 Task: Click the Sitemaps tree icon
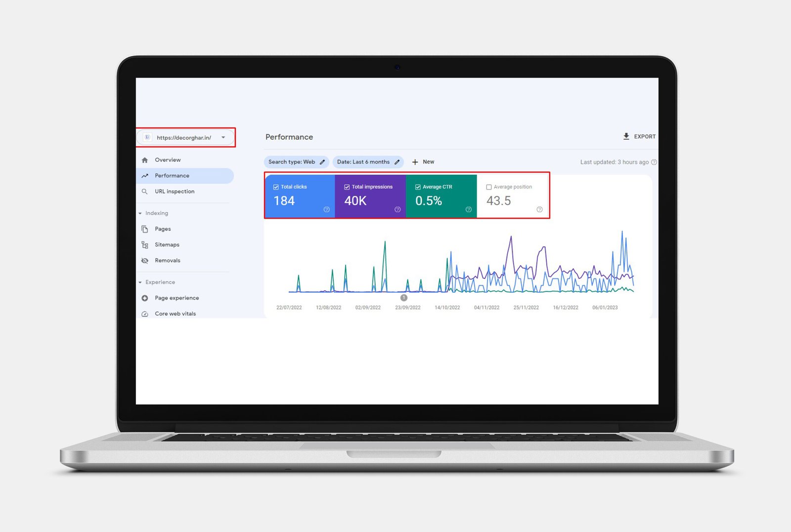tap(145, 245)
